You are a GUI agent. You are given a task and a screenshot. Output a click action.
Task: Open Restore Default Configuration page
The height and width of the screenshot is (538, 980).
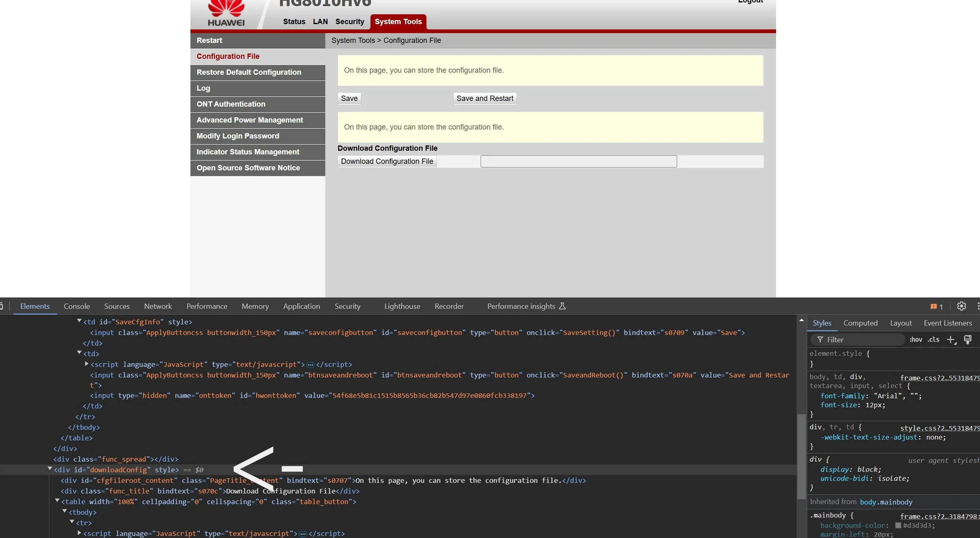pos(258,72)
